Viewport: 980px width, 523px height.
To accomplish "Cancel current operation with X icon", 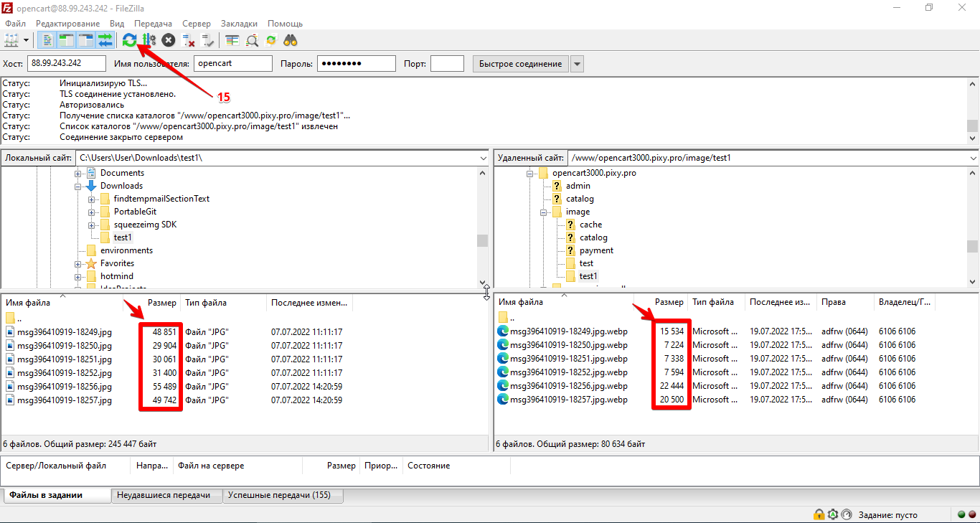I will [x=169, y=40].
